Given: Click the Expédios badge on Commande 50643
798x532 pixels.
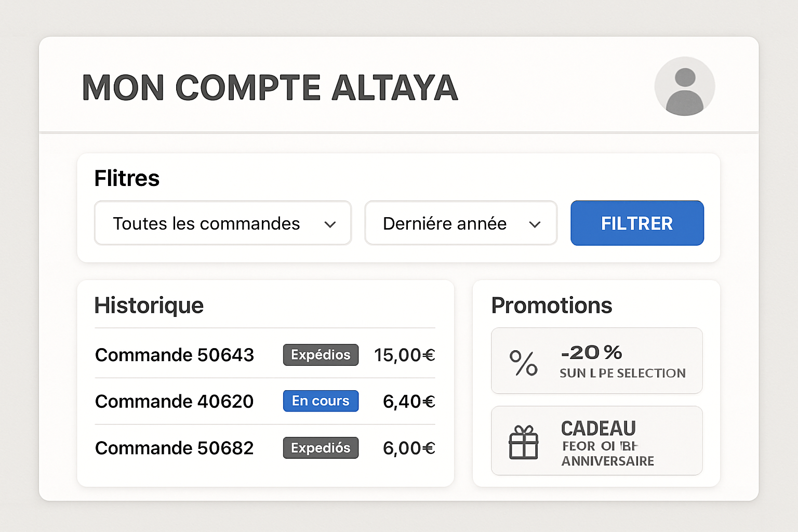Looking at the screenshot, I should [x=321, y=355].
